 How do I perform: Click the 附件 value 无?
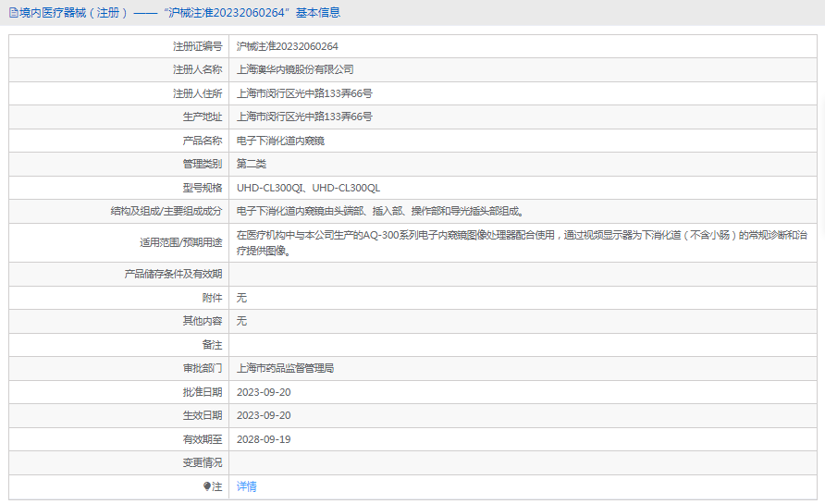241,298
